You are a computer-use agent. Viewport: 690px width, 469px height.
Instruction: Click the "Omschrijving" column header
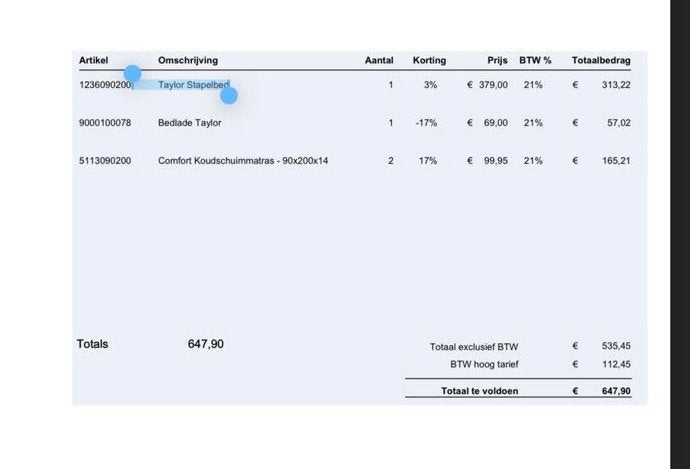[188, 60]
